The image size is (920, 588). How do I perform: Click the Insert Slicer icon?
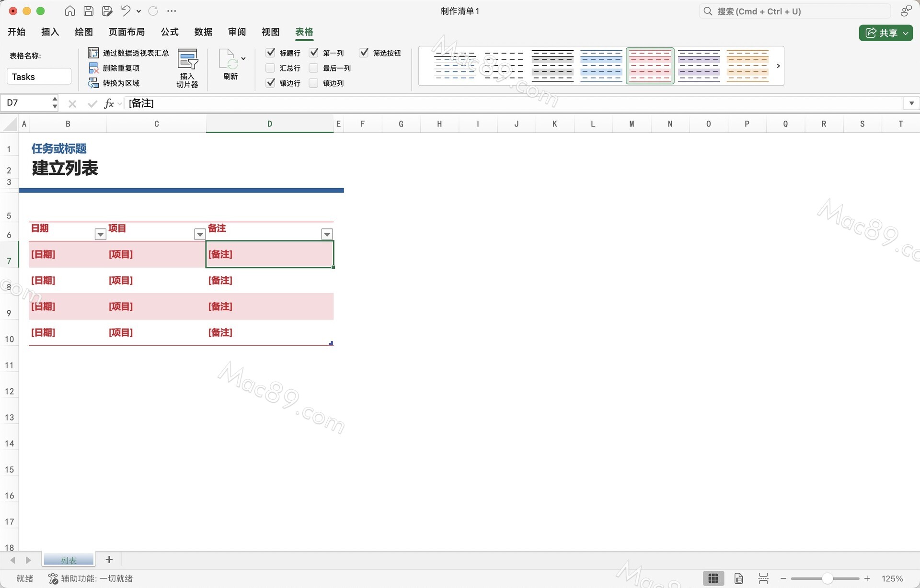click(187, 59)
